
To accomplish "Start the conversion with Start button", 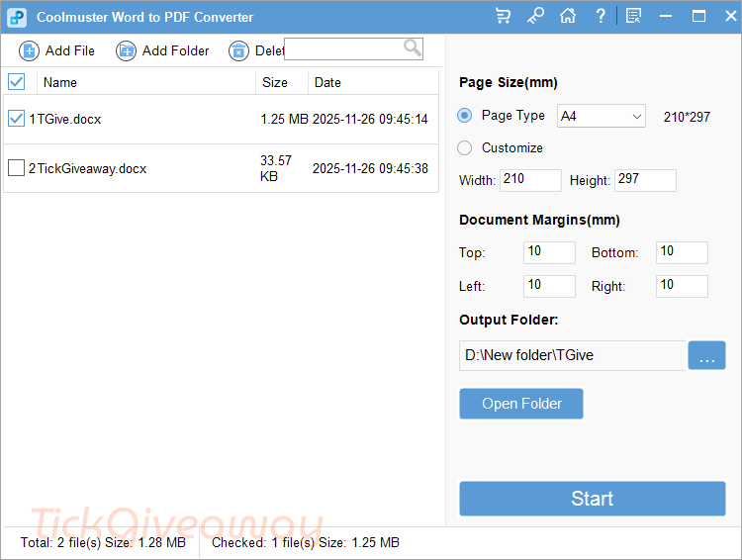I will coord(593,499).
